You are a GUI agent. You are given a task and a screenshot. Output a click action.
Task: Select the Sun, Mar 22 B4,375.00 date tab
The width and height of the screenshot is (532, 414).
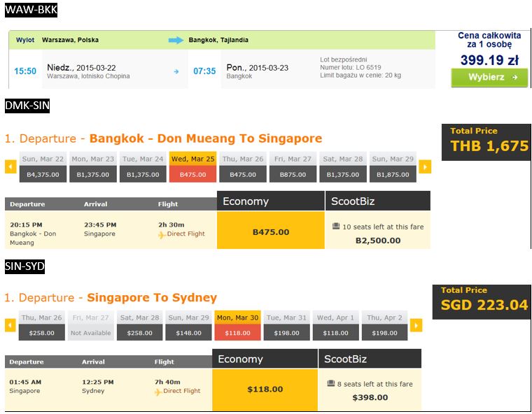(43, 167)
